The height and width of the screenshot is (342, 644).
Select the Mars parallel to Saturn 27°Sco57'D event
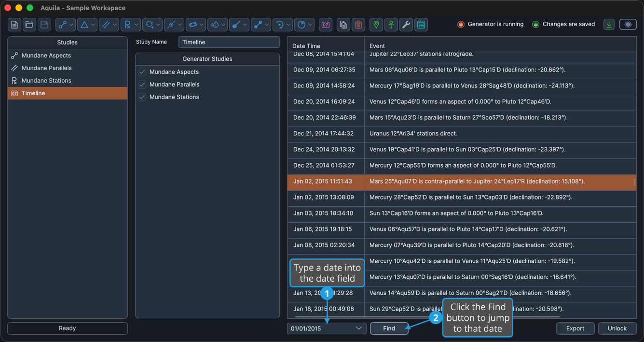click(462, 118)
